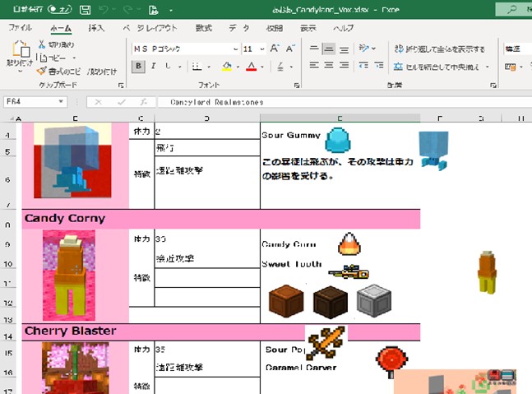Click the Borders icon

[x=197, y=66]
